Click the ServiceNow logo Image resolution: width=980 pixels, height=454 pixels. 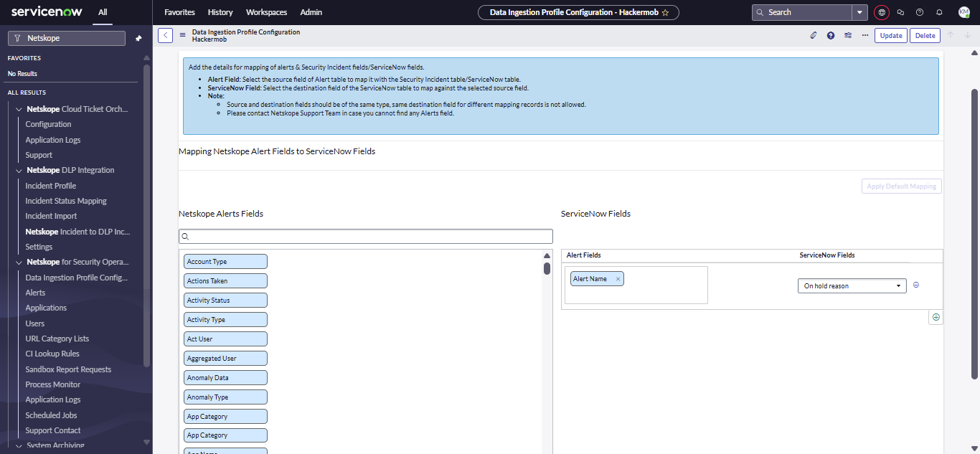(x=47, y=12)
